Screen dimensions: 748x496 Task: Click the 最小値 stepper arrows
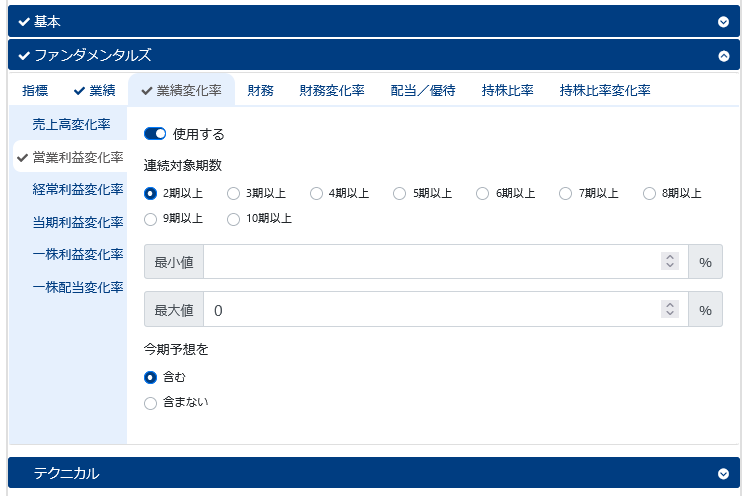point(670,261)
